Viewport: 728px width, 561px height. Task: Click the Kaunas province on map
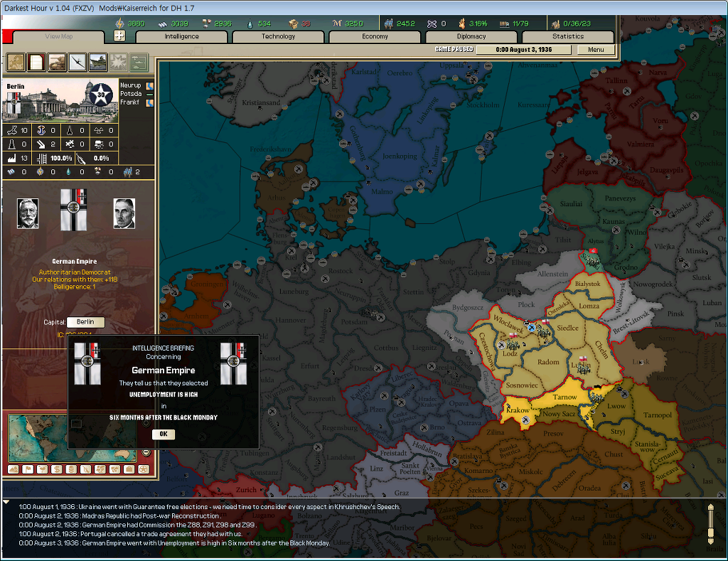click(614, 221)
